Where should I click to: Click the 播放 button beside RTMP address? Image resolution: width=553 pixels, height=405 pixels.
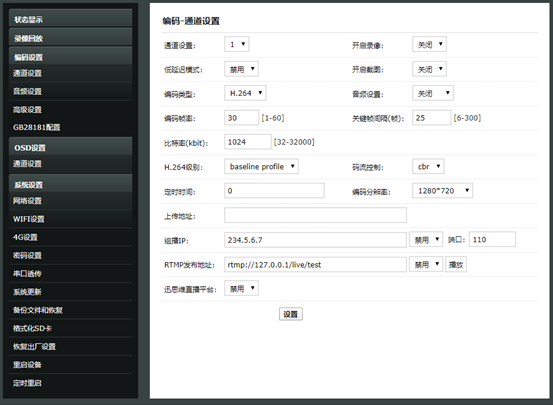click(456, 264)
